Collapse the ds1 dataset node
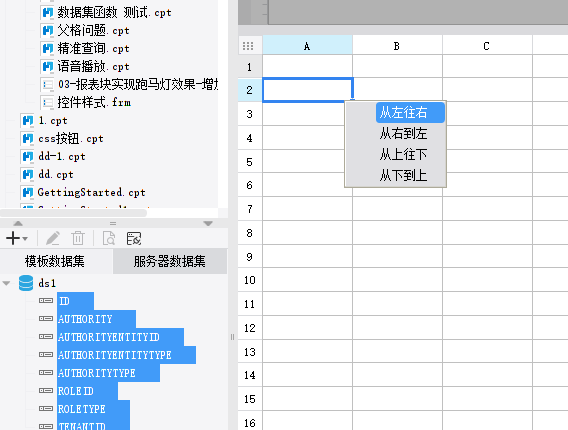The height and width of the screenshot is (430, 568). click(7, 283)
